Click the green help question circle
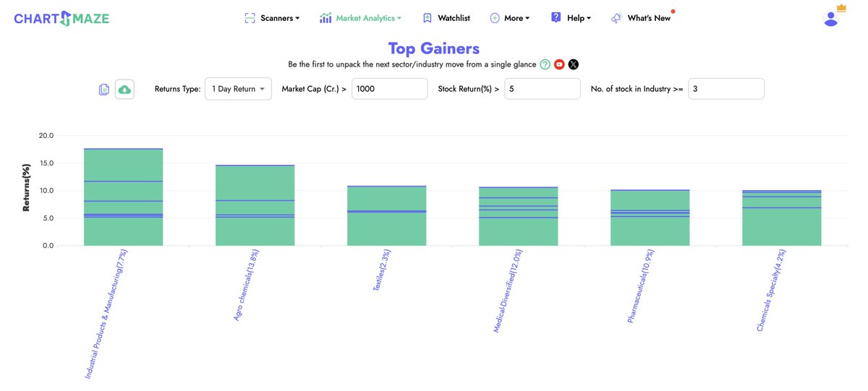The width and height of the screenshot is (868, 391). click(545, 64)
